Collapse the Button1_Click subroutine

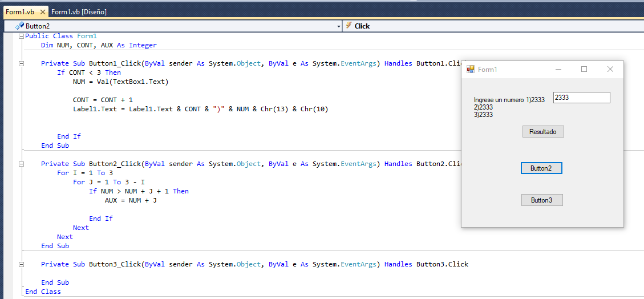click(22, 63)
